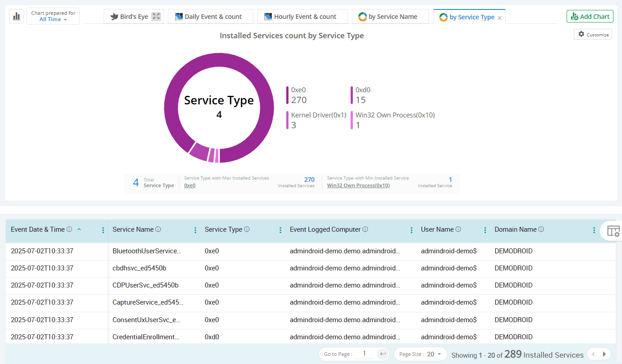Open the All Time chart period dropdown
The image size is (622, 364).
pos(53,19)
